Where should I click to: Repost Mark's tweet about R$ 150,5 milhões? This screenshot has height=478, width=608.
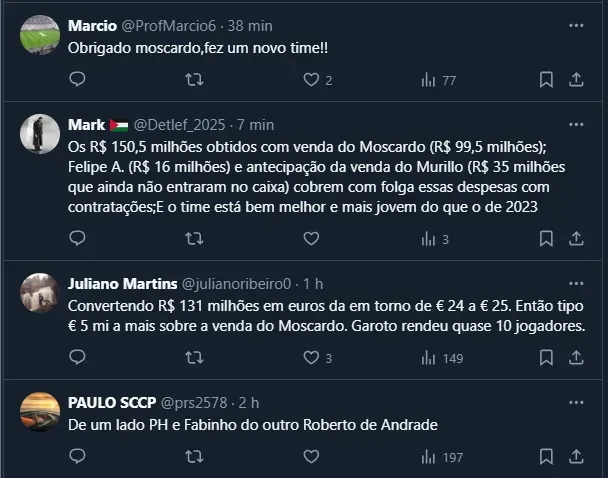point(195,239)
